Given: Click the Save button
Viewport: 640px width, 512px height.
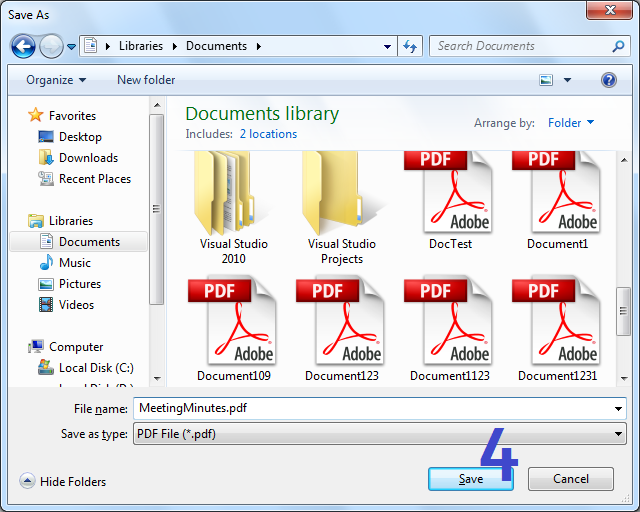Looking at the screenshot, I should [x=471, y=479].
